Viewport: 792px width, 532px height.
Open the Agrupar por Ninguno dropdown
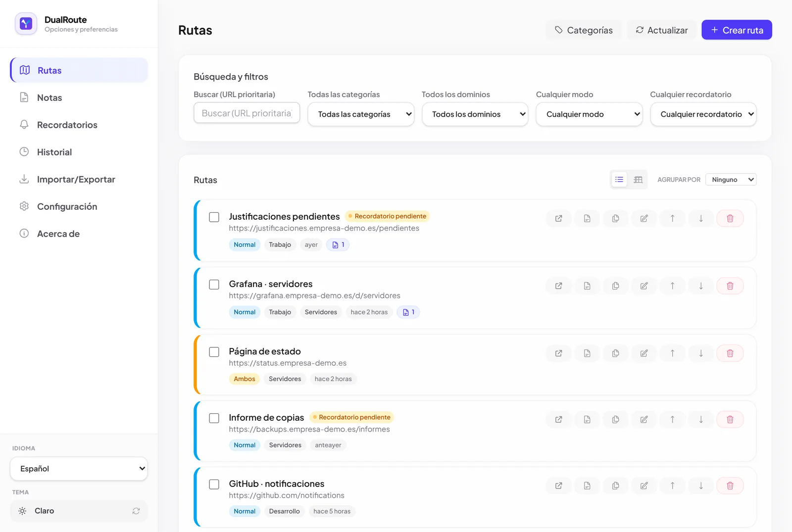(731, 180)
